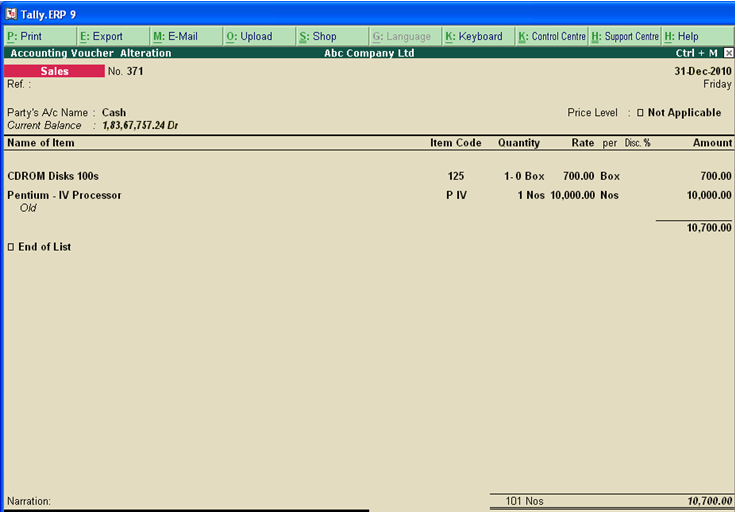This screenshot has height=512, width=738.
Task: Open the Help button
Action: (698, 36)
